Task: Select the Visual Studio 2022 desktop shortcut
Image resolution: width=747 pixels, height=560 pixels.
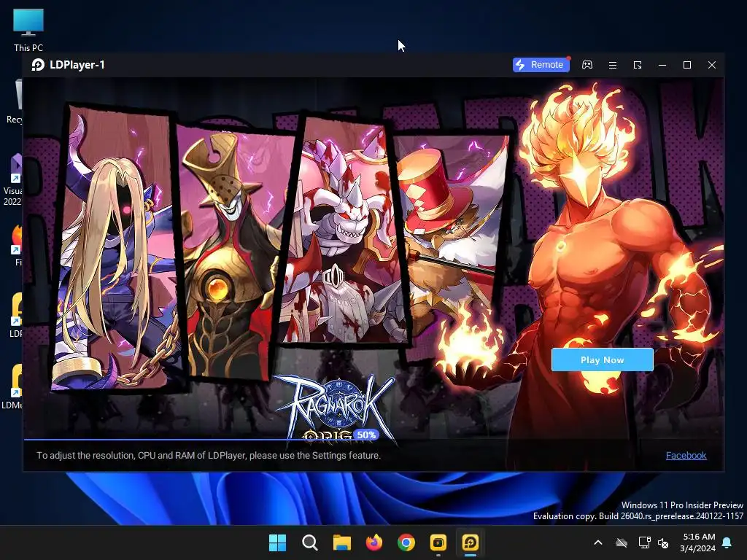Action: [x=13, y=180]
